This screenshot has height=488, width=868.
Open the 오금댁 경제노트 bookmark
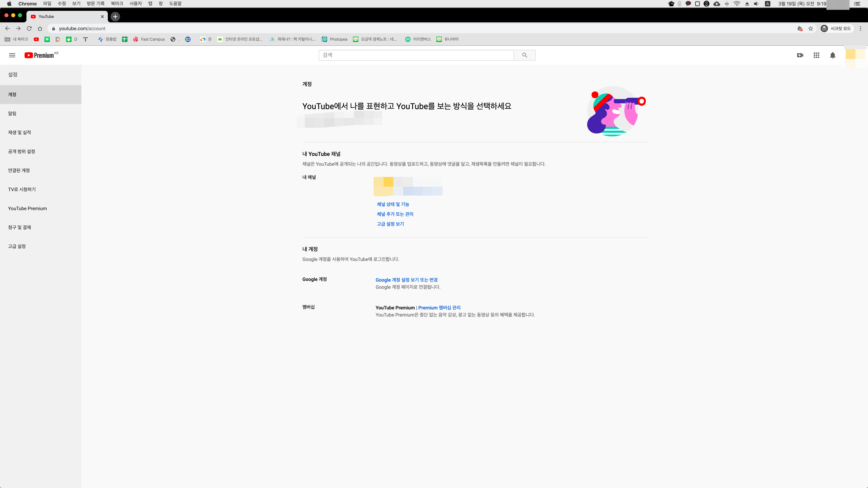[x=375, y=39]
